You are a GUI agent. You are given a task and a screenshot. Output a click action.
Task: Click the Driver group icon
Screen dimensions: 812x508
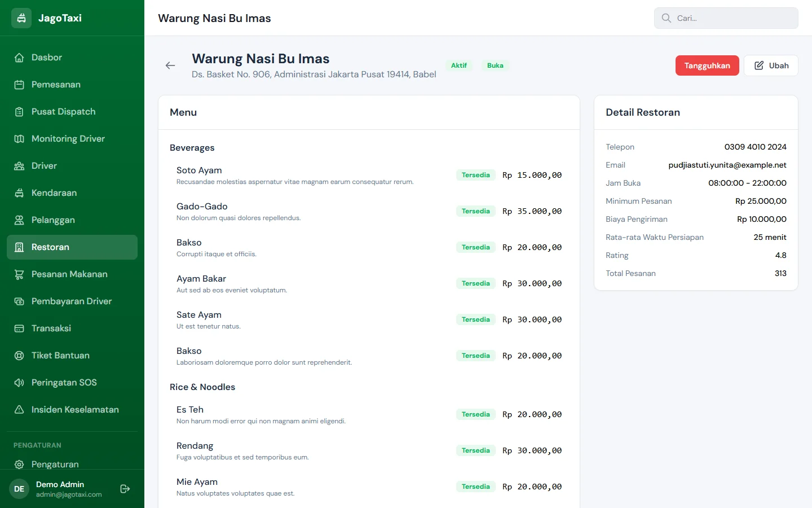(x=19, y=166)
